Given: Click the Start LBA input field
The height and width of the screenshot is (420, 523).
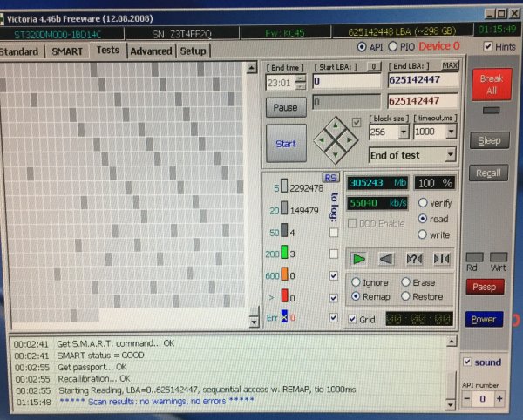Looking at the screenshot, I should pos(347,81).
